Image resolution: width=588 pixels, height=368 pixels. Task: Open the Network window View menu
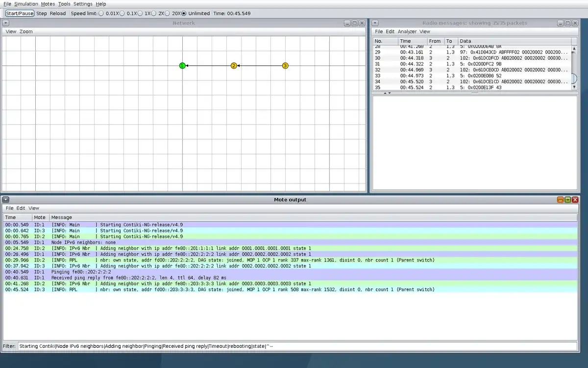[11, 31]
